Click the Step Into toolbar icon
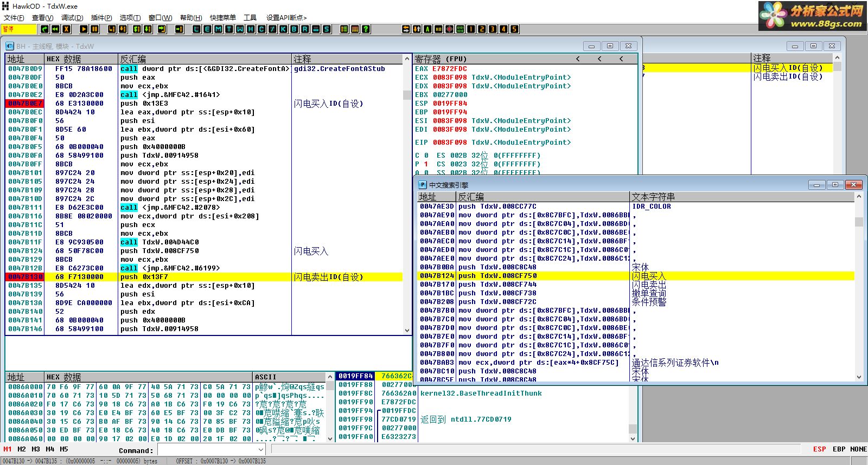 [x=112, y=29]
